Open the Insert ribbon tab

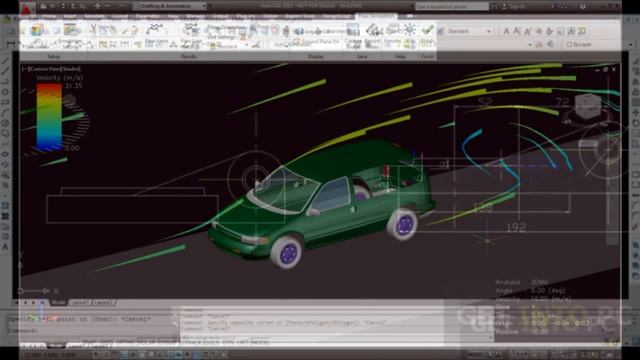pos(70,17)
